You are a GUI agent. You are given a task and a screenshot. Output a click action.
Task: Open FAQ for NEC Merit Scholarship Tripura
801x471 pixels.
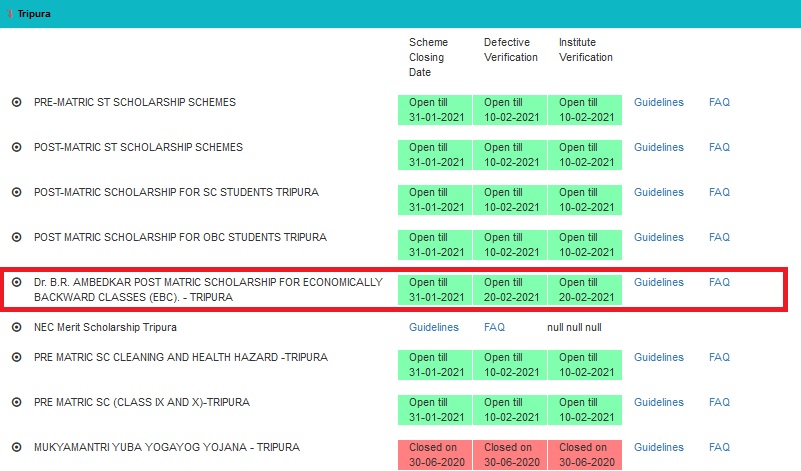click(494, 327)
